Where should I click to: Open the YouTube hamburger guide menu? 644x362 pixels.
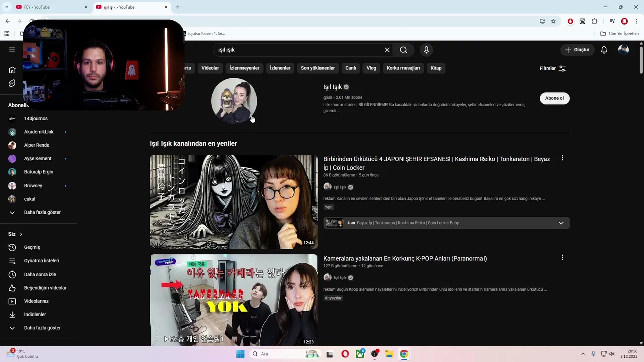coord(12,50)
